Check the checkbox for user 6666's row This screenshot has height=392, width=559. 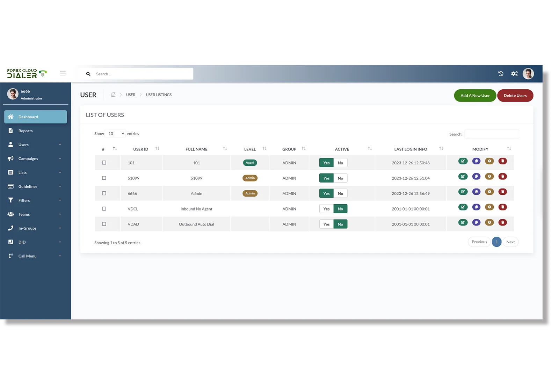pos(104,193)
